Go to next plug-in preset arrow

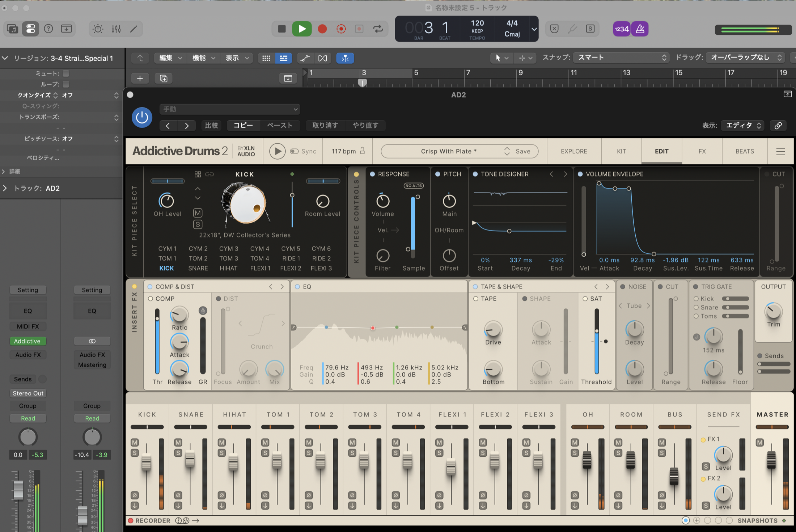point(187,126)
